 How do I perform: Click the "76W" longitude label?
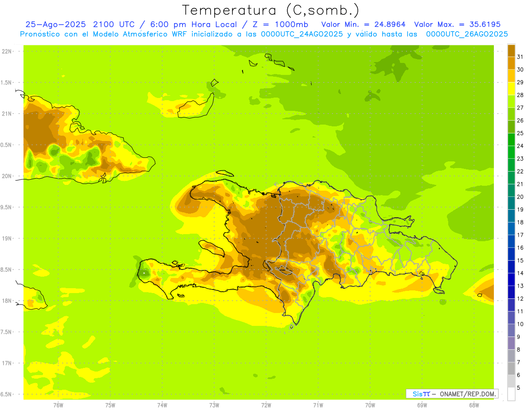pos(58,405)
